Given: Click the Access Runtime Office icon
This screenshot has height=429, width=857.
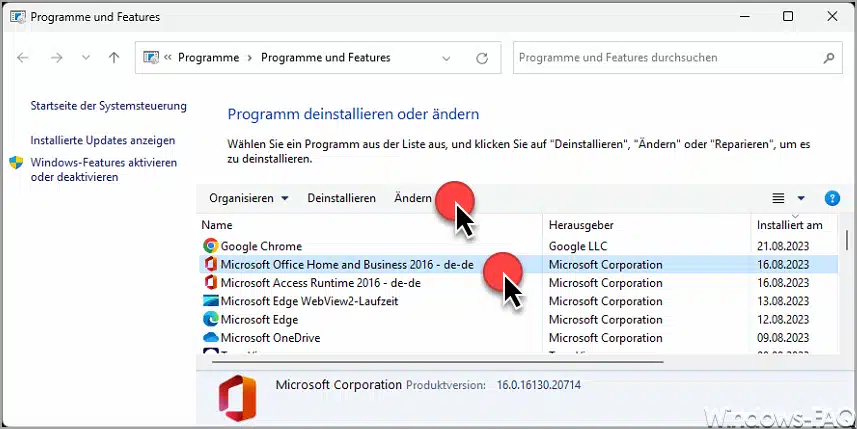Looking at the screenshot, I should pos(210,283).
